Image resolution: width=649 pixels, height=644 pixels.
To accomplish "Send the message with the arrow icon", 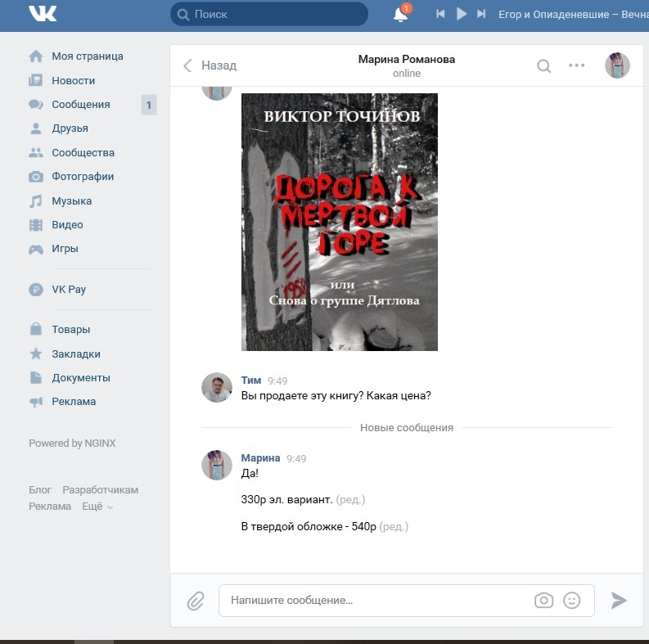I will click(x=619, y=601).
